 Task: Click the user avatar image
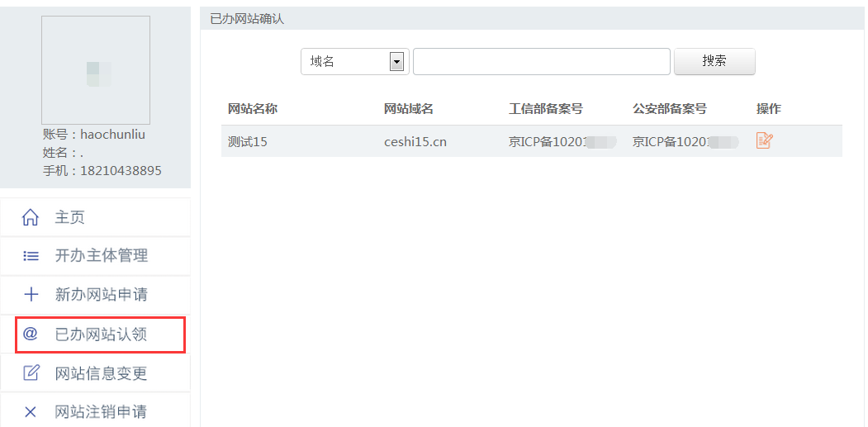[x=96, y=70]
